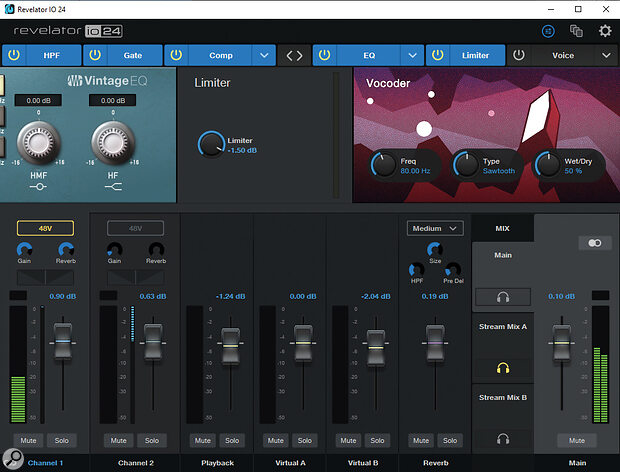Click the Vocoder Type knob
Screen dimensions: 620x472
tap(467, 164)
